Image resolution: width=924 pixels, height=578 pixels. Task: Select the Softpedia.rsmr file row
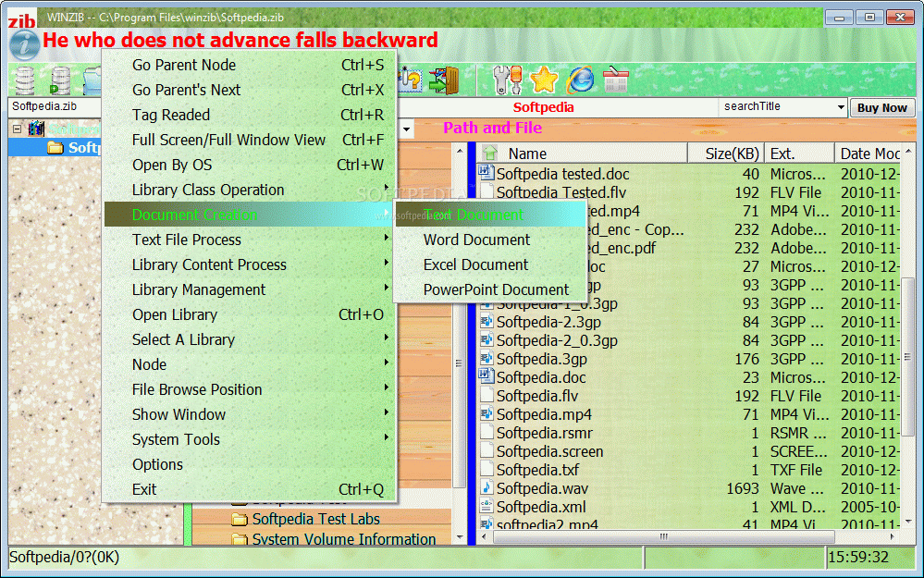[x=689, y=433]
